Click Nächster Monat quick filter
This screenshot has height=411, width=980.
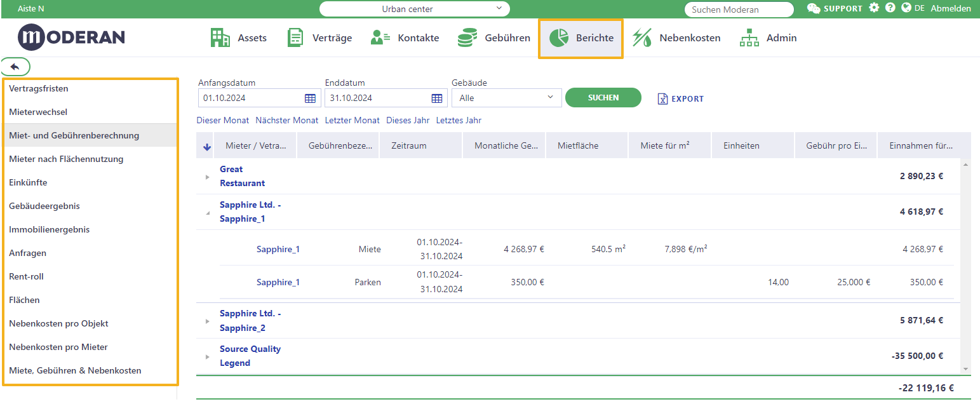pyautogui.click(x=287, y=120)
